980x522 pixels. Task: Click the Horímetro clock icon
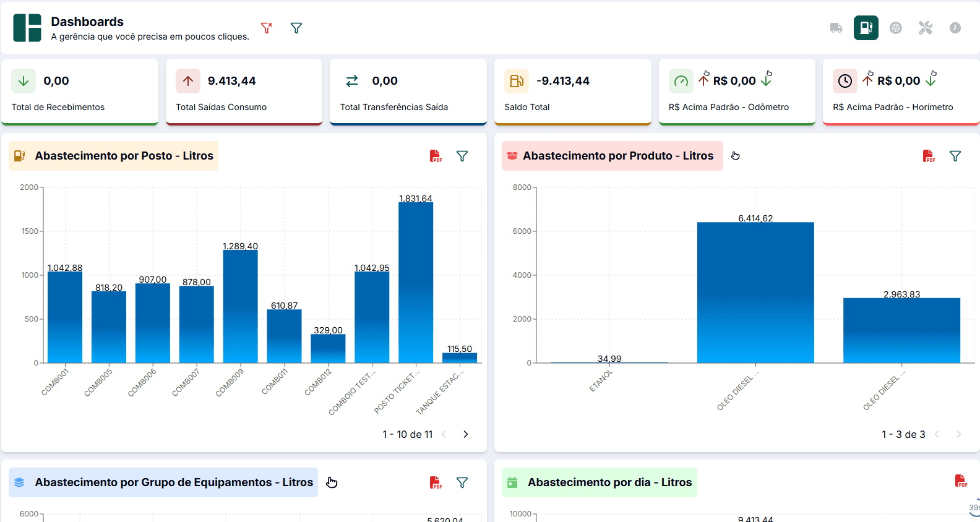click(x=845, y=81)
